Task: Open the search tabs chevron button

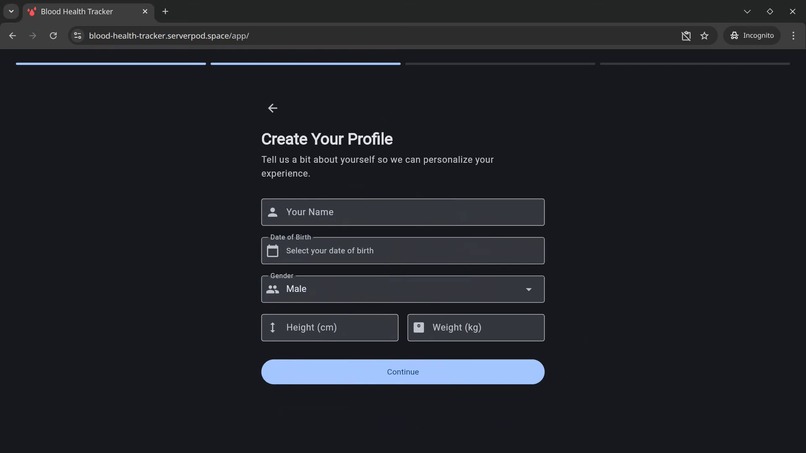Action: click(x=11, y=11)
